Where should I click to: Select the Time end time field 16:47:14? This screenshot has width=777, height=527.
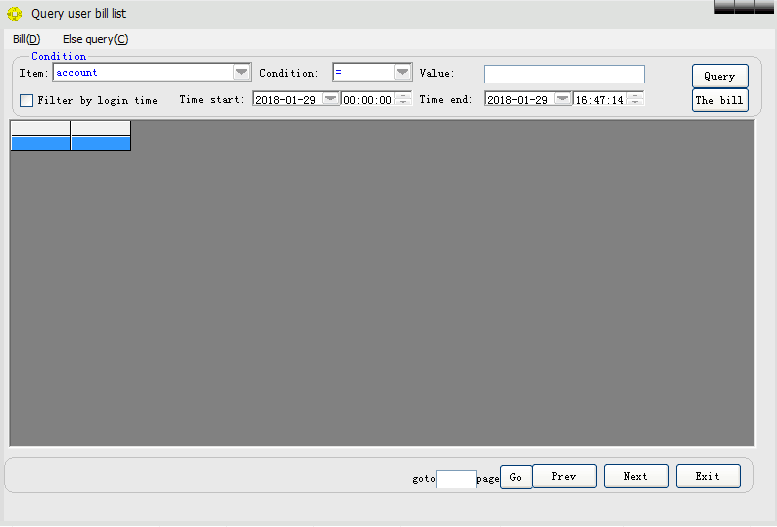600,100
